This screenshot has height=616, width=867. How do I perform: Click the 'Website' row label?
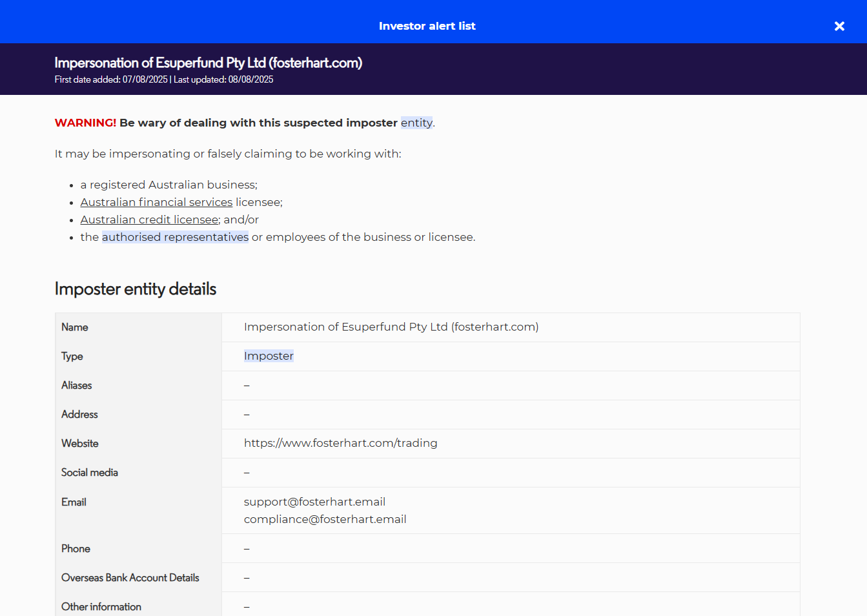coord(80,444)
